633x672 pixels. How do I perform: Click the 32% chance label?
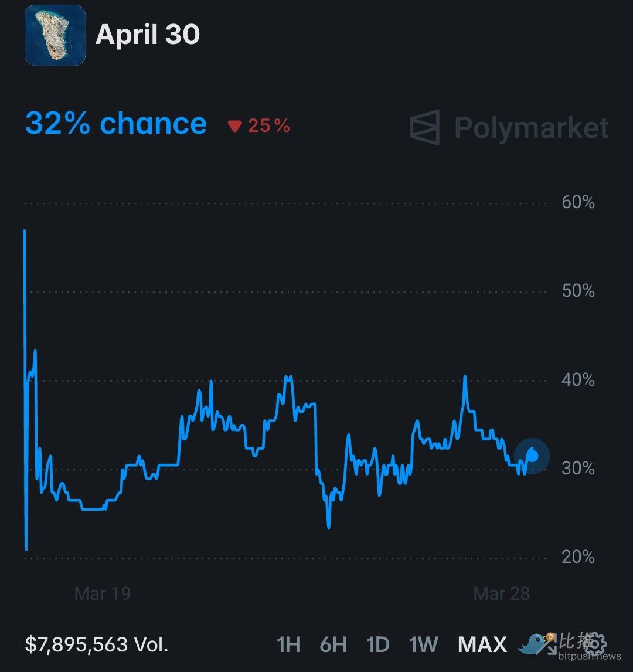tap(116, 124)
